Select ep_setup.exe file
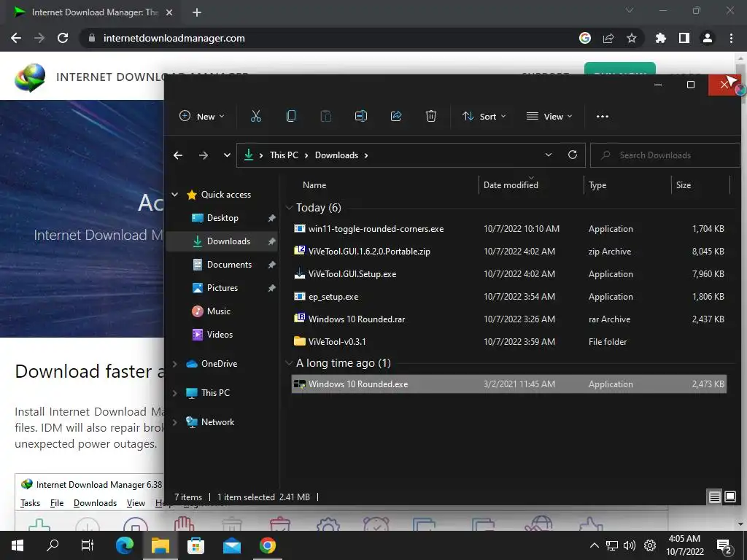Viewport: 747px width, 560px height. point(508,297)
